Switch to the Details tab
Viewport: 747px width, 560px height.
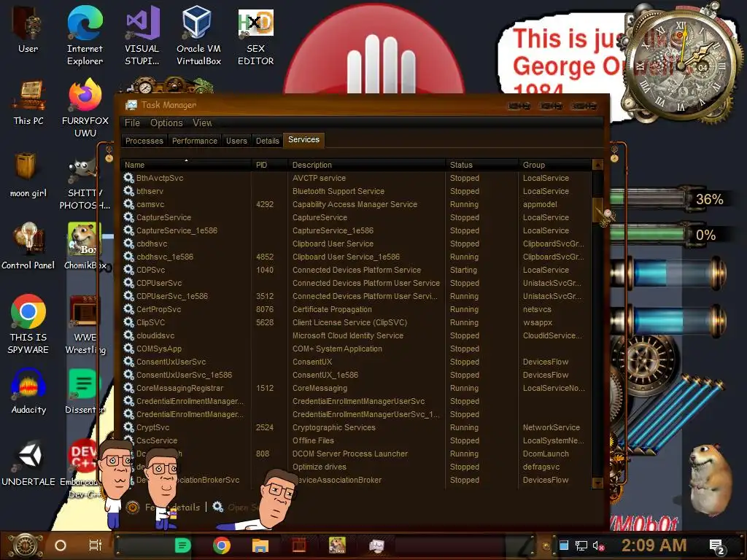pyautogui.click(x=267, y=141)
